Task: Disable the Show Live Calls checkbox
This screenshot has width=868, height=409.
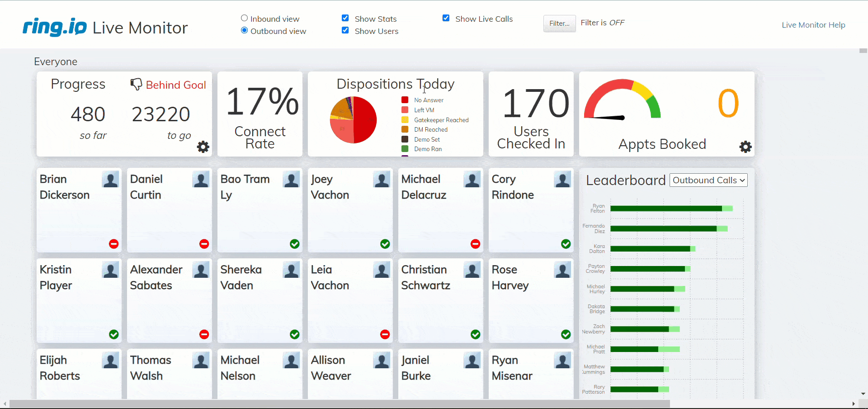Action: (446, 18)
